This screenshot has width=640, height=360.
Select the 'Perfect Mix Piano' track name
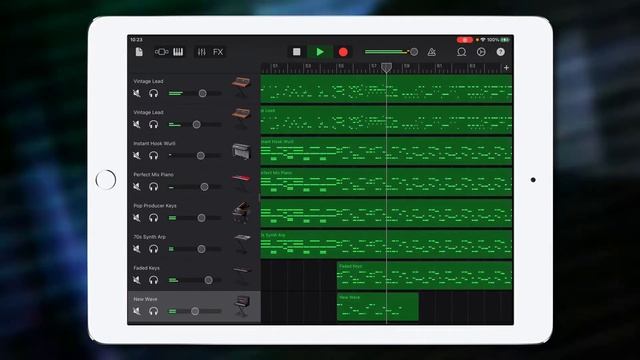point(153,175)
